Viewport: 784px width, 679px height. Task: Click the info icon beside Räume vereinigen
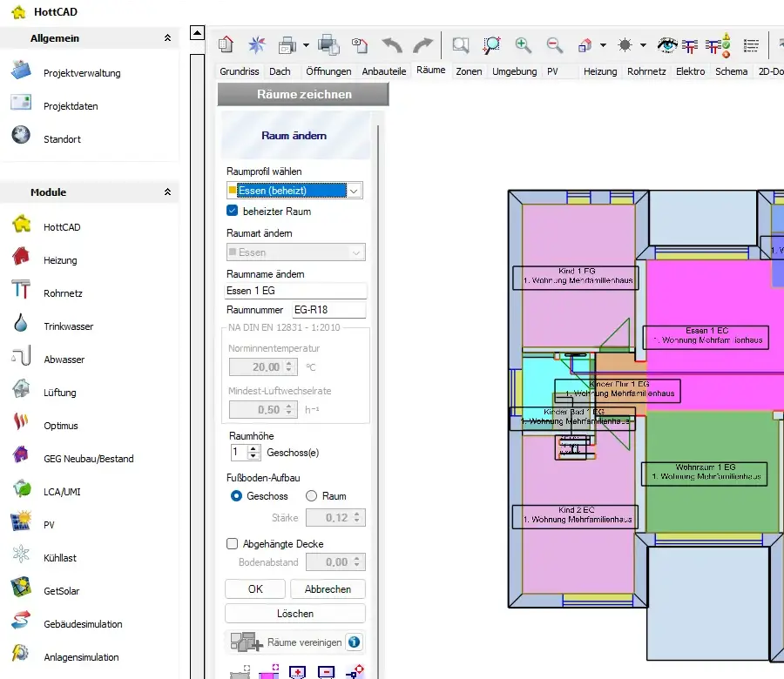[354, 642]
